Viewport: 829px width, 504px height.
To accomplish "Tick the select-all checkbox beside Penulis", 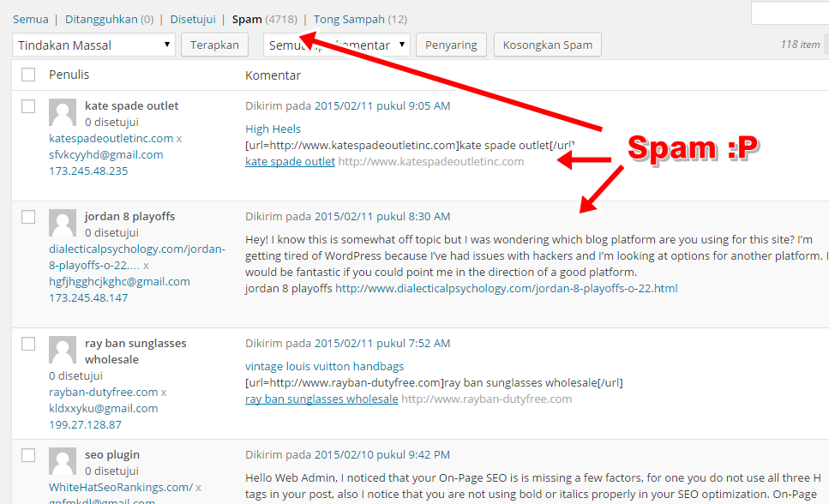I will pyautogui.click(x=28, y=75).
